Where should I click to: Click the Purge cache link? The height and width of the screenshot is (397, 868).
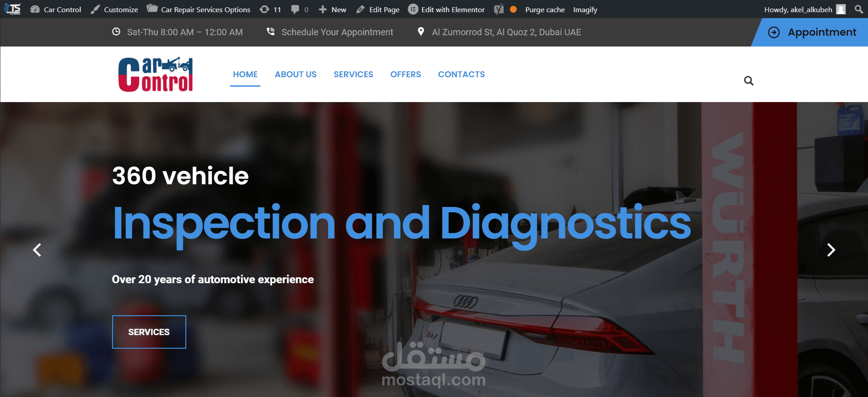545,9
